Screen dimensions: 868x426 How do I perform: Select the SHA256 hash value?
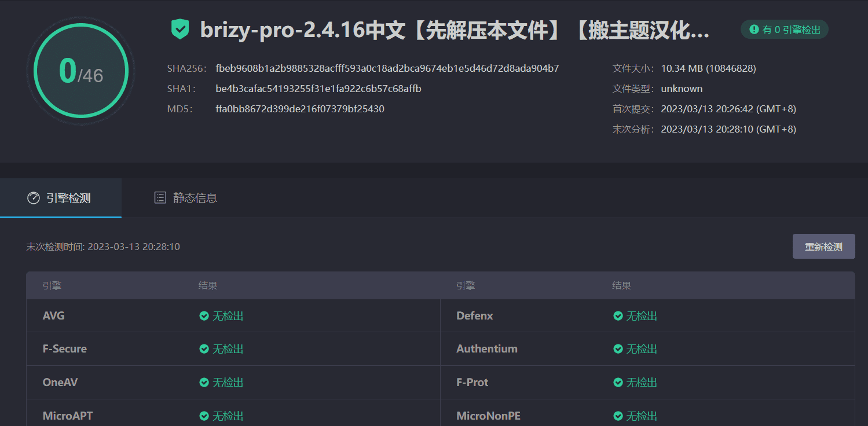click(387, 68)
